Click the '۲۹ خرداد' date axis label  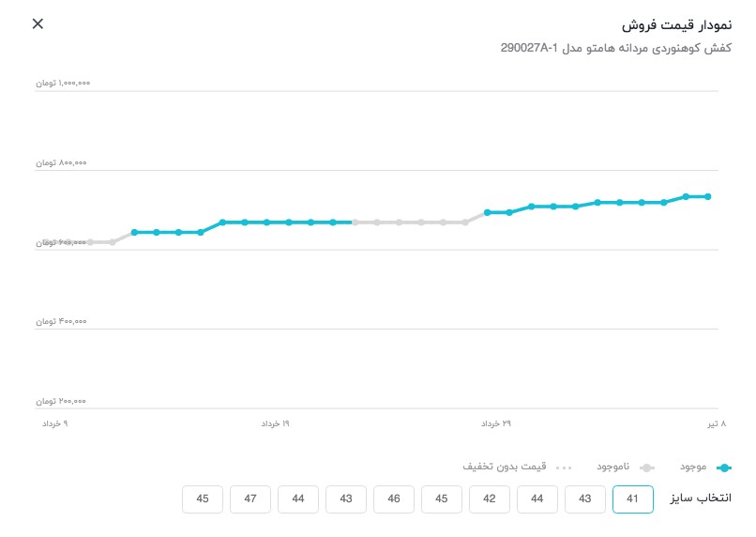pos(496,424)
